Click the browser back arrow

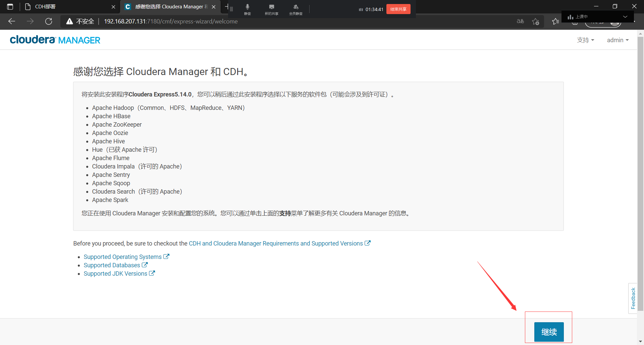point(12,21)
